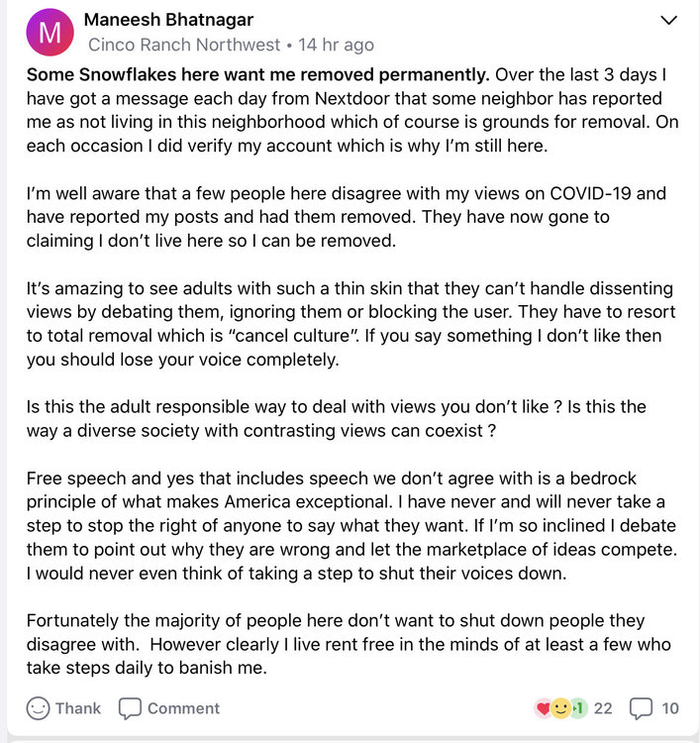
Task: Show the 10 comments count
Action: [x=670, y=708]
